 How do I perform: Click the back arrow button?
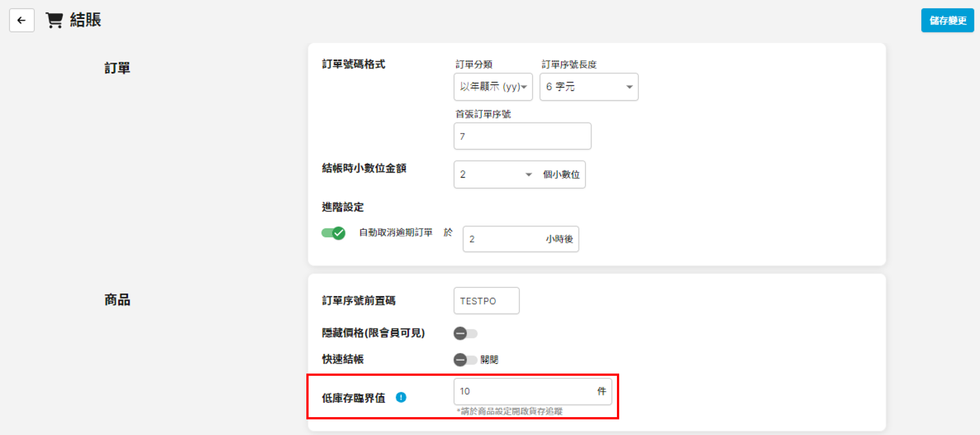[x=22, y=20]
